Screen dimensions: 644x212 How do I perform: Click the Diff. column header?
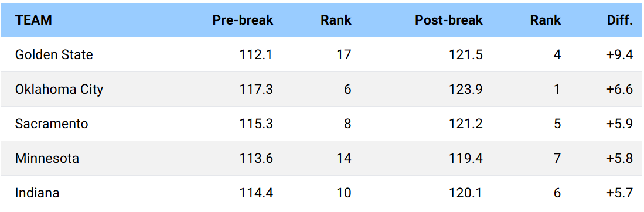(x=620, y=20)
